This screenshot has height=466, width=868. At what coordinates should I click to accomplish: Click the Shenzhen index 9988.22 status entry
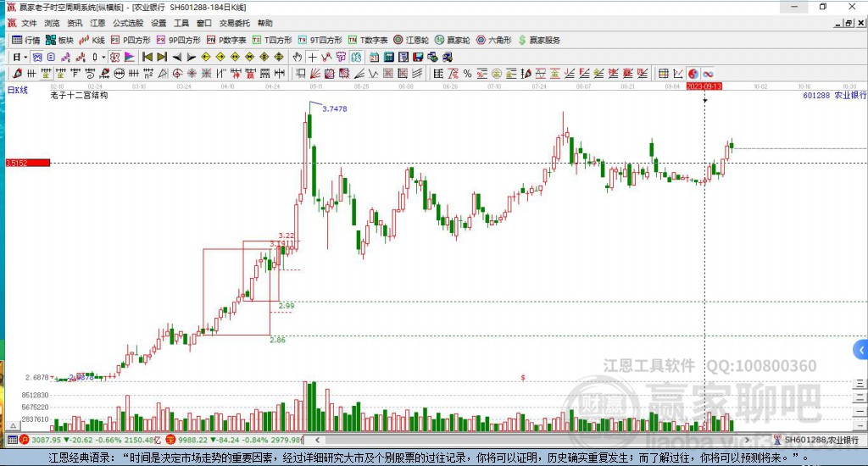(x=234, y=440)
